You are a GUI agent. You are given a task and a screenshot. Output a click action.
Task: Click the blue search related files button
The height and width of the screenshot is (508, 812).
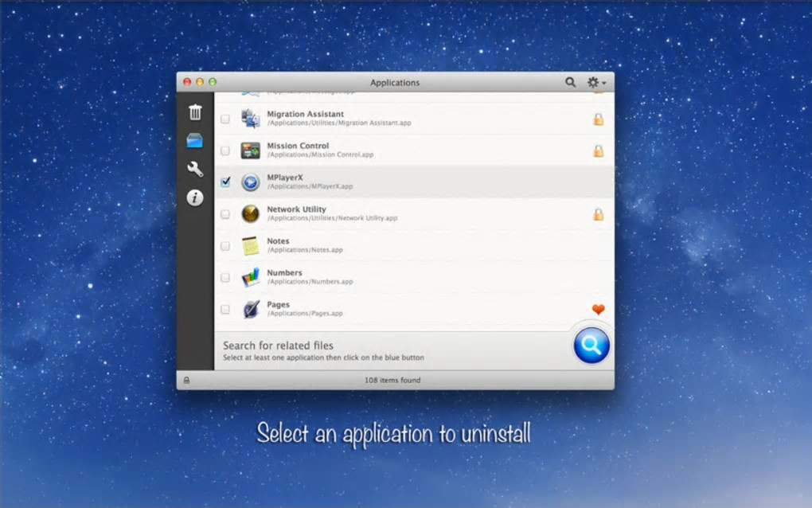pos(591,346)
